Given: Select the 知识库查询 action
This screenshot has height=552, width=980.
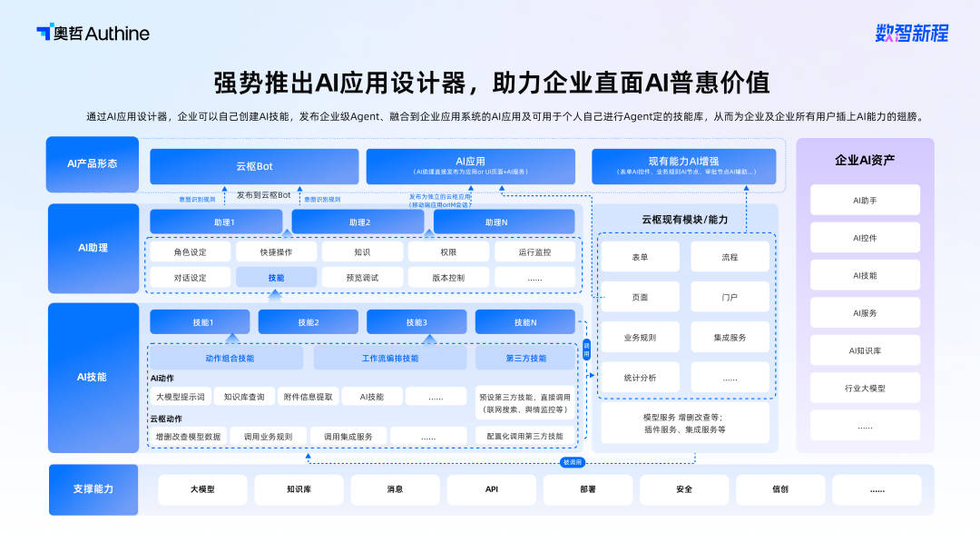Looking at the screenshot, I should pyautogui.click(x=244, y=397).
